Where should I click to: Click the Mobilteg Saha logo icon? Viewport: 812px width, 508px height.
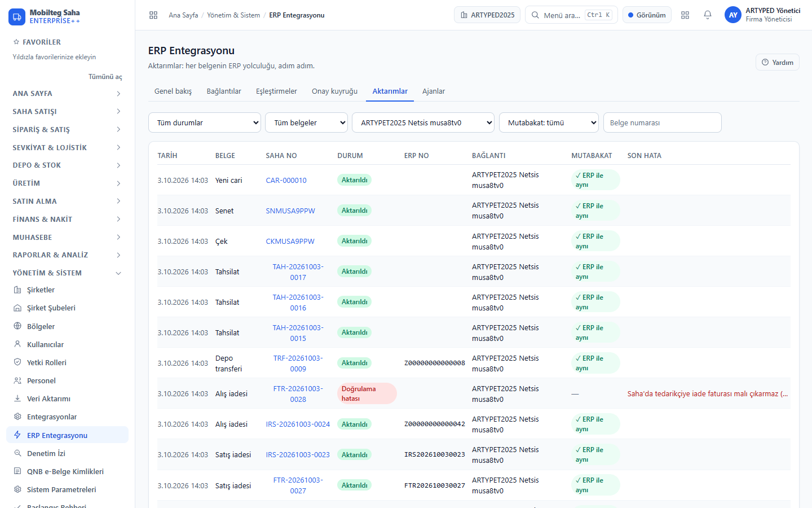point(17,16)
